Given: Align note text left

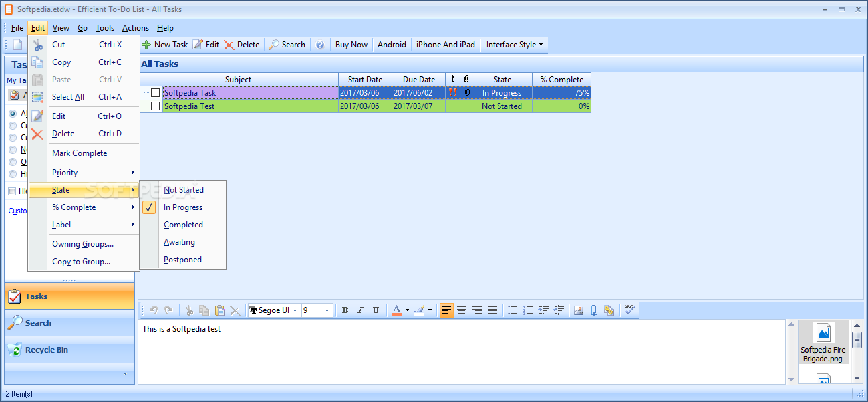Looking at the screenshot, I should click(446, 310).
